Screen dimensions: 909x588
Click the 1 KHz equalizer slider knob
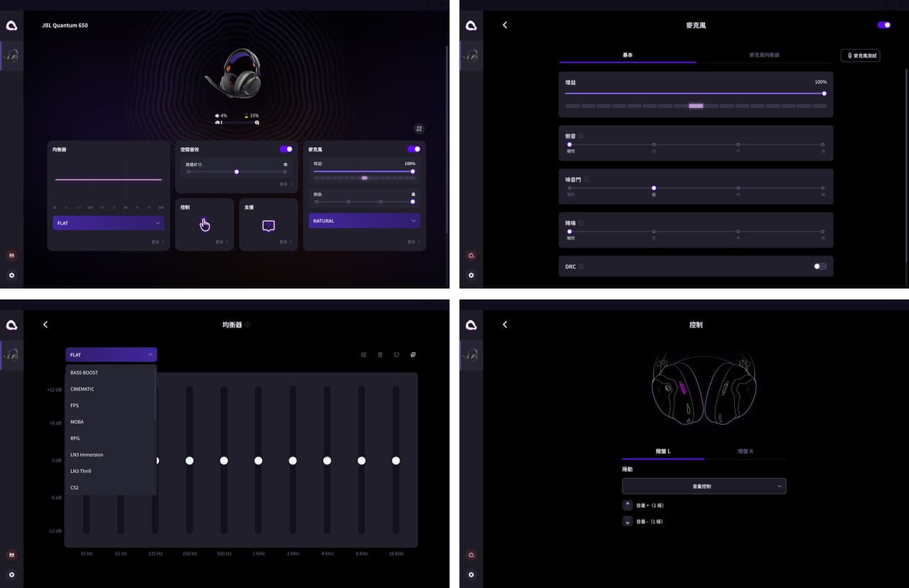tap(258, 461)
